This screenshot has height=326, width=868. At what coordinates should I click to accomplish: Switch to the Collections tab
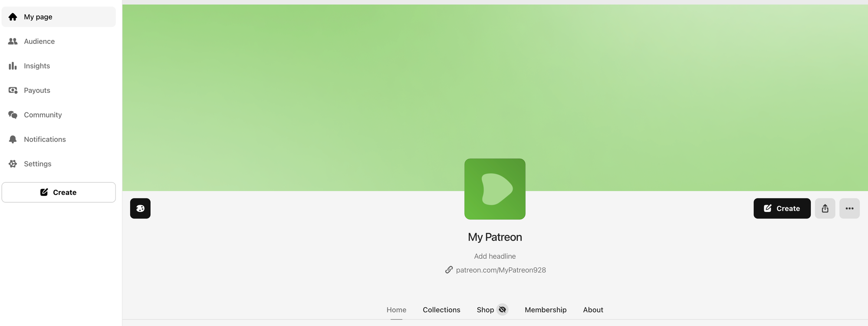[441, 310]
